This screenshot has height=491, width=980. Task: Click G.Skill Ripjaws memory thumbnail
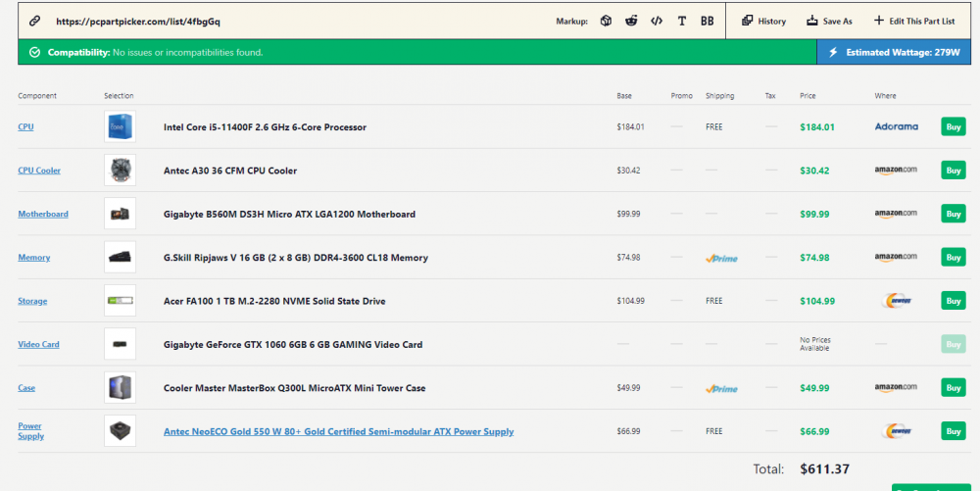120,258
